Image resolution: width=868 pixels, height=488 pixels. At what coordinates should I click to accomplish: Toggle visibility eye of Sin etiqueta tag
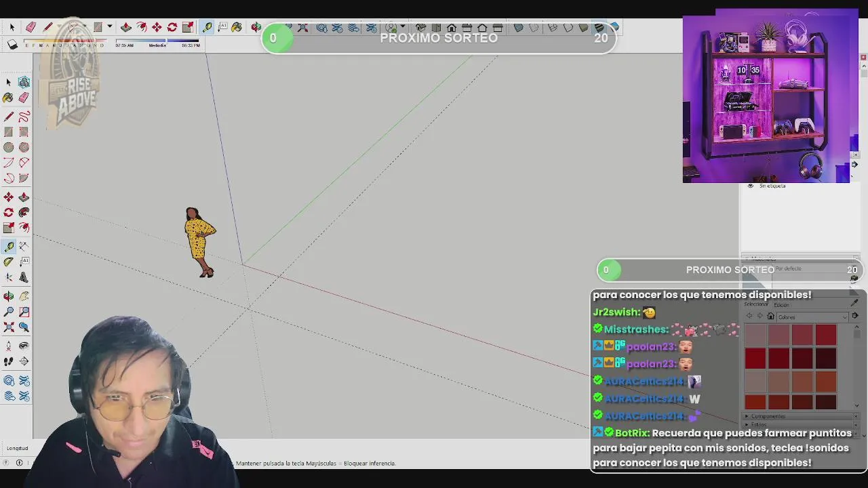[750, 186]
